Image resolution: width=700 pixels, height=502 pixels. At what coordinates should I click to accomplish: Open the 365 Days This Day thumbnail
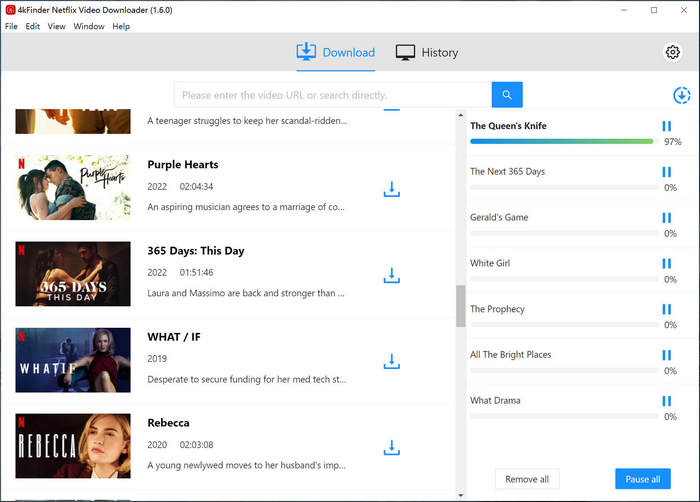tap(73, 274)
